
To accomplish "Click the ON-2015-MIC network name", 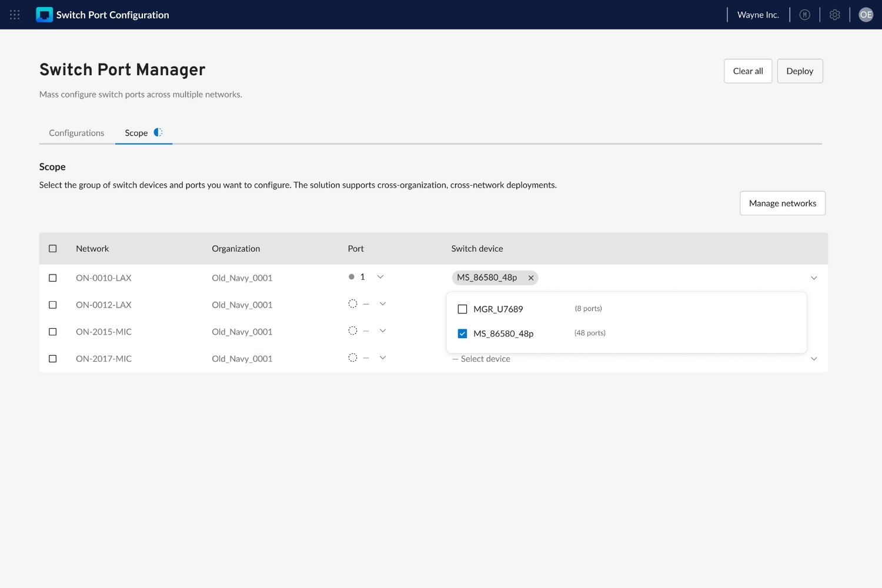I will (x=103, y=332).
